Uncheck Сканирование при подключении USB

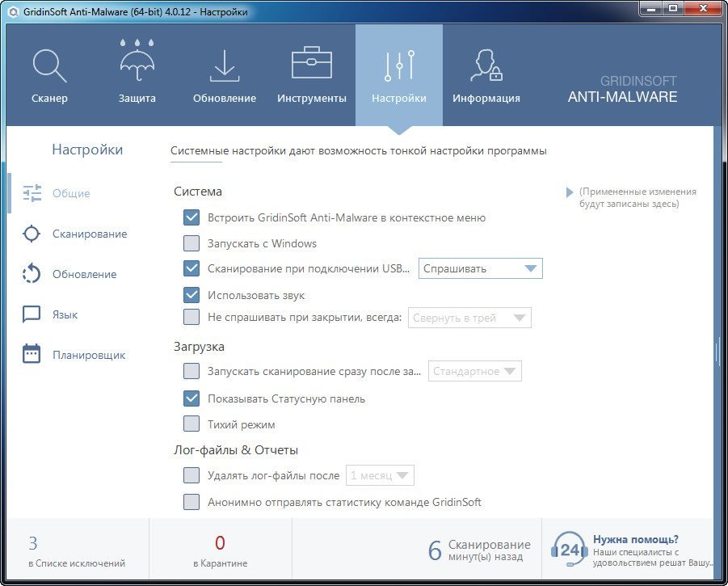click(191, 268)
